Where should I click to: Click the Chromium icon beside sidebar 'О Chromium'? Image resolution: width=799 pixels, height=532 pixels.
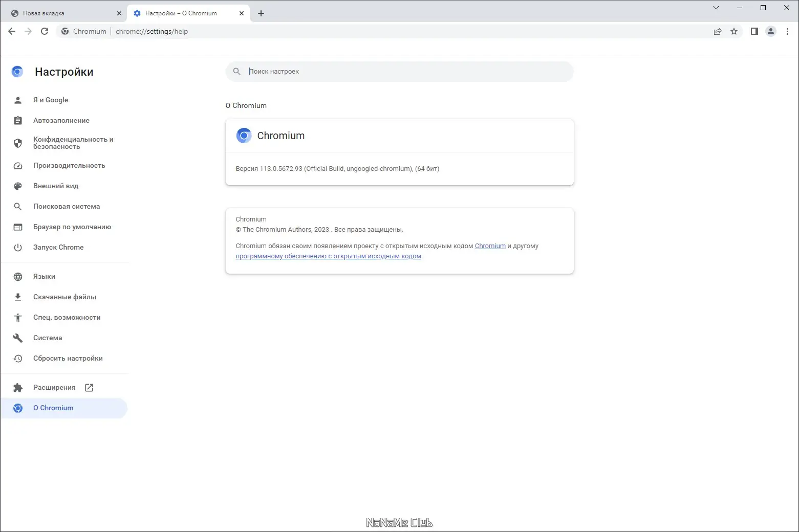[x=18, y=408]
